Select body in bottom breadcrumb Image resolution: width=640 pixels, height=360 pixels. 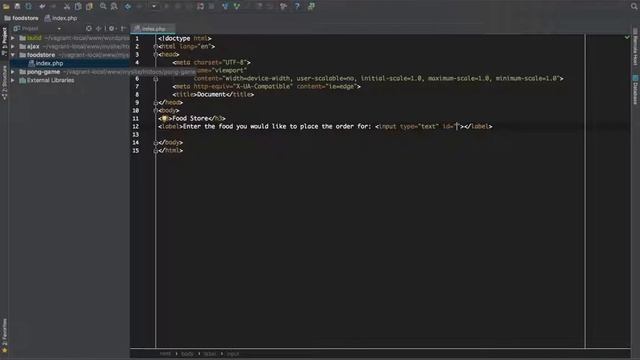point(187,354)
